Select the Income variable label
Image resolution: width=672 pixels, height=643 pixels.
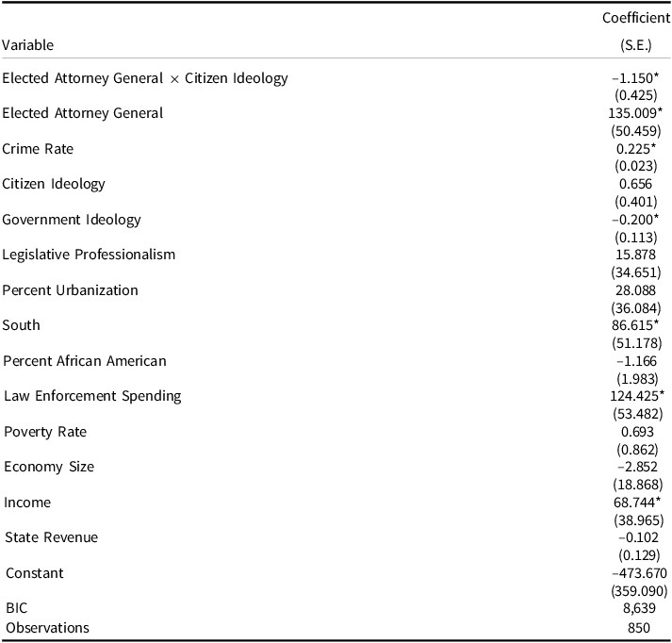27,503
